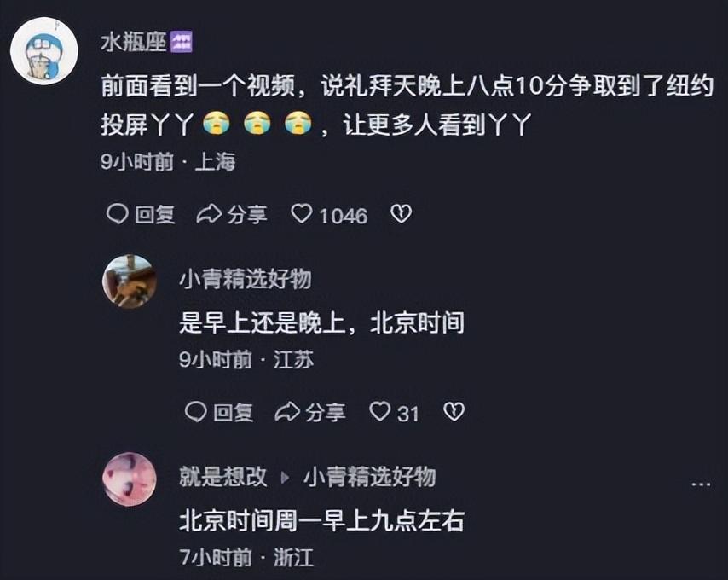Open 小青精选好物's profile avatar
The height and width of the screenshot is (580, 728).
(x=130, y=281)
